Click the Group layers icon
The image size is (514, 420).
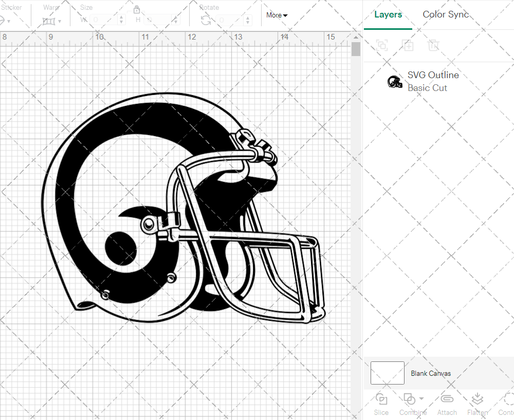(382, 45)
